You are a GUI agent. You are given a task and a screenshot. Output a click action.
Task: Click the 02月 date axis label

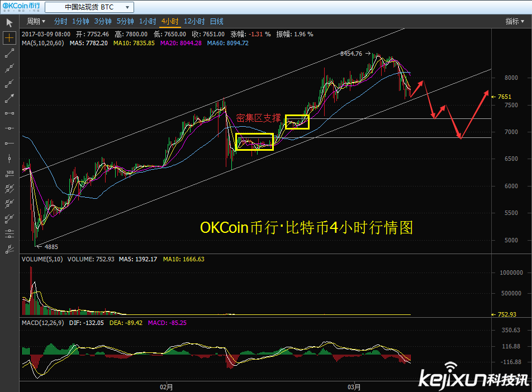tap(167, 387)
